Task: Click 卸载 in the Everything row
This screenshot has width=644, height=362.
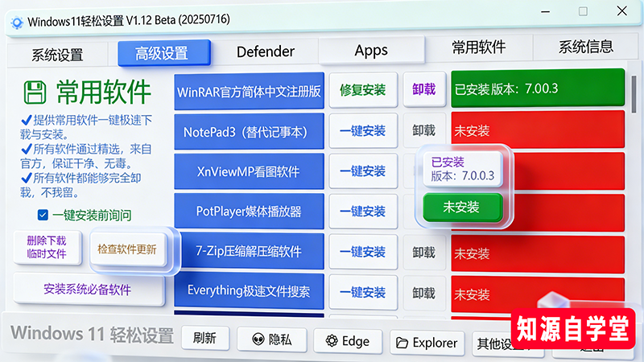Action: (424, 293)
